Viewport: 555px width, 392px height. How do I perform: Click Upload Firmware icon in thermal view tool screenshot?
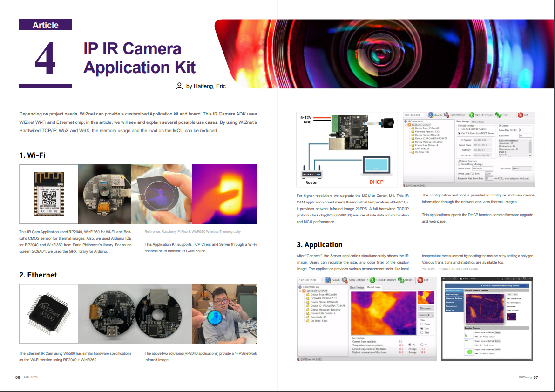[372, 280]
